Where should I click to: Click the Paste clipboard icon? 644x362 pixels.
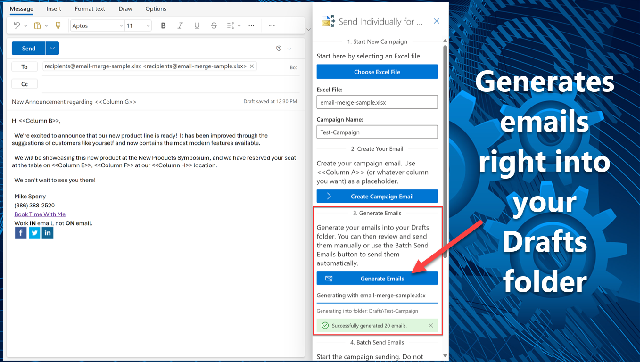click(x=38, y=26)
